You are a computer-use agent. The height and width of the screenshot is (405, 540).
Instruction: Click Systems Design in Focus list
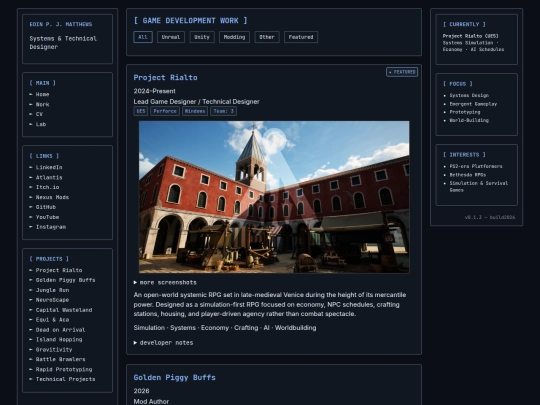point(469,95)
